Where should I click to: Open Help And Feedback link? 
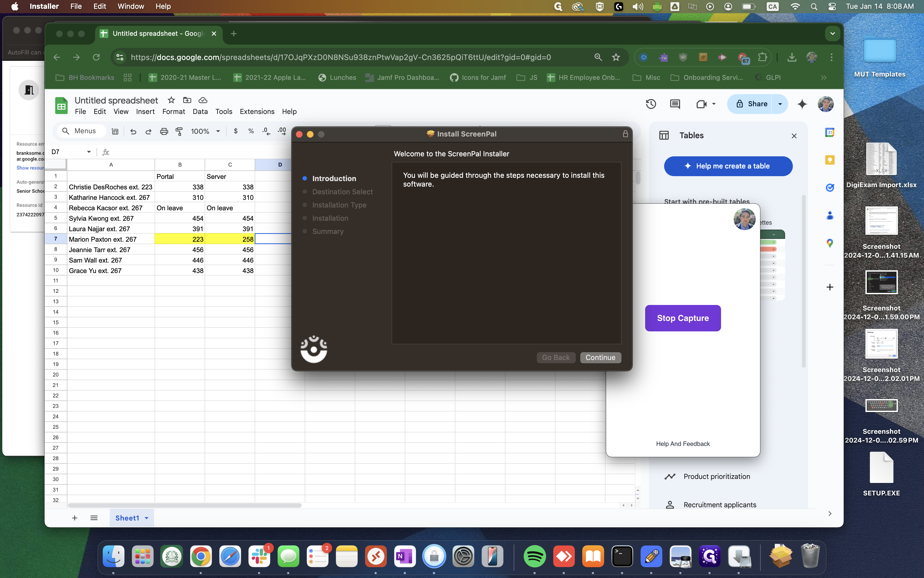pos(683,444)
